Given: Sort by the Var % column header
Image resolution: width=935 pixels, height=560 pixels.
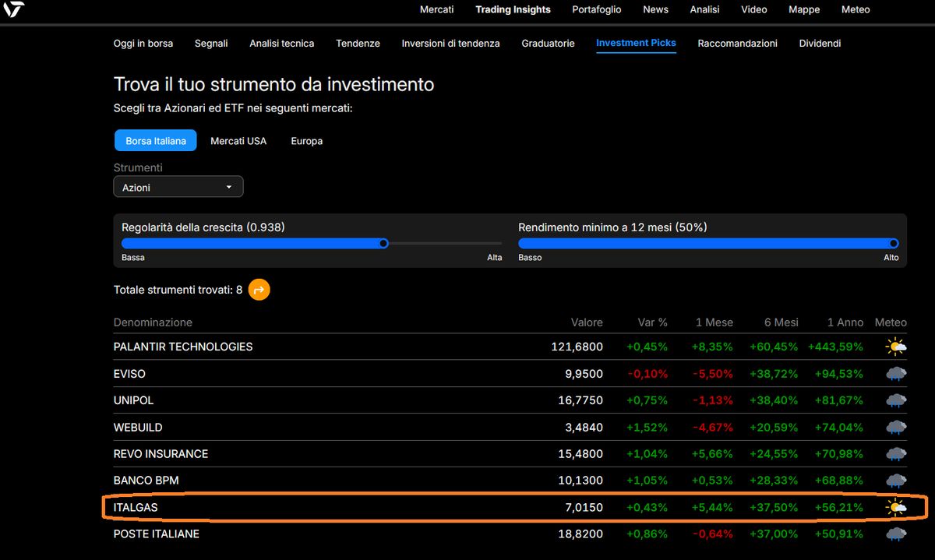Looking at the screenshot, I should click(x=652, y=322).
